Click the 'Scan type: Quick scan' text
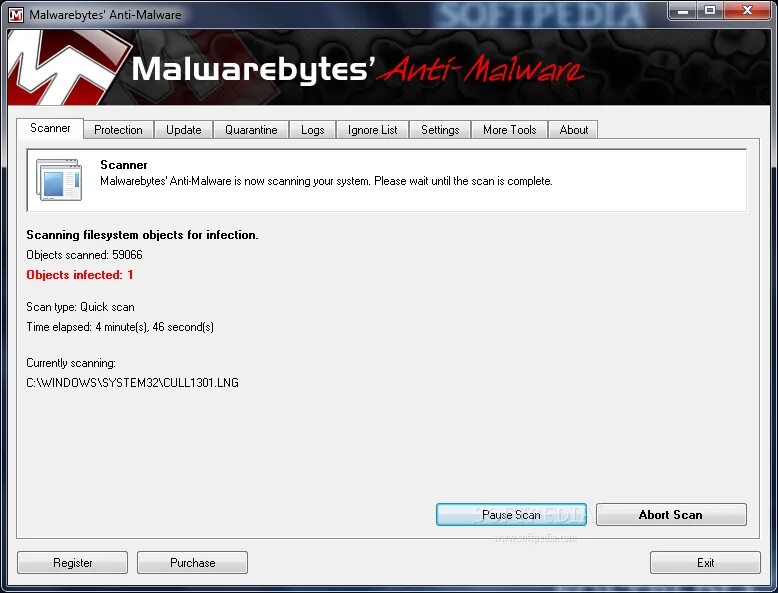 pyautogui.click(x=80, y=307)
